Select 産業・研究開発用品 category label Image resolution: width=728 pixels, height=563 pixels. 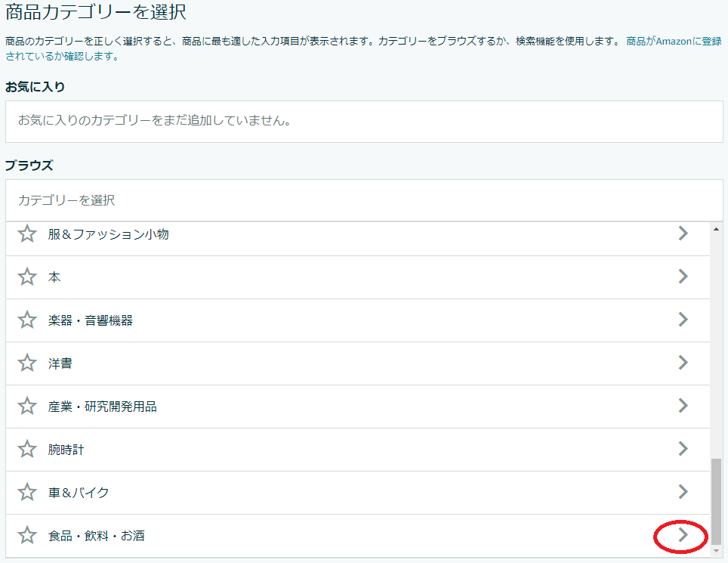pos(103,407)
